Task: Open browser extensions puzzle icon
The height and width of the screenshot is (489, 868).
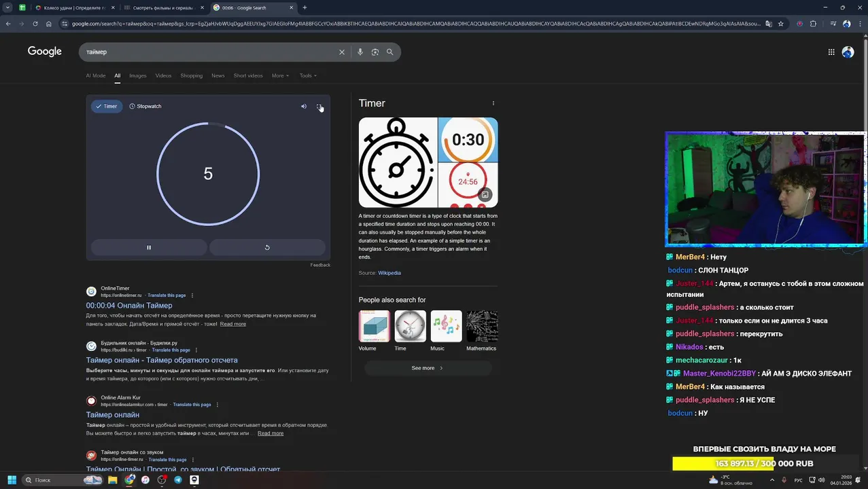Action: [813, 24]
